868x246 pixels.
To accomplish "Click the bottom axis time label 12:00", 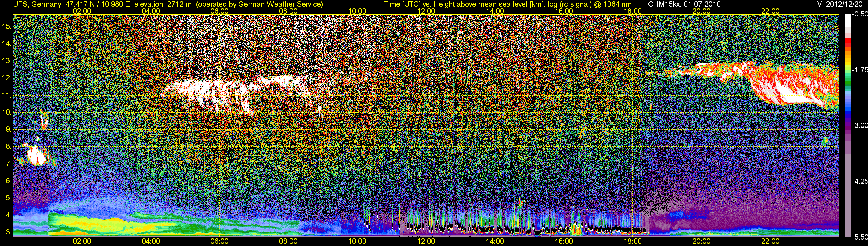I will (426, 241).
